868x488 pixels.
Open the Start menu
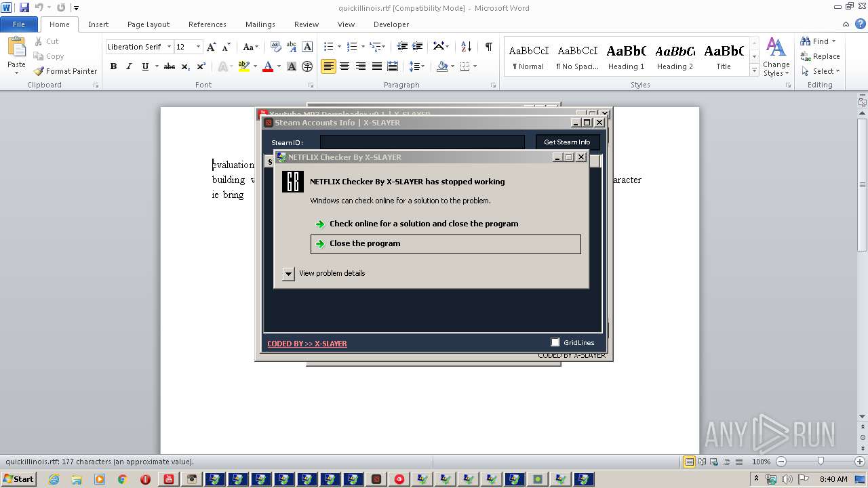(18, 479)
